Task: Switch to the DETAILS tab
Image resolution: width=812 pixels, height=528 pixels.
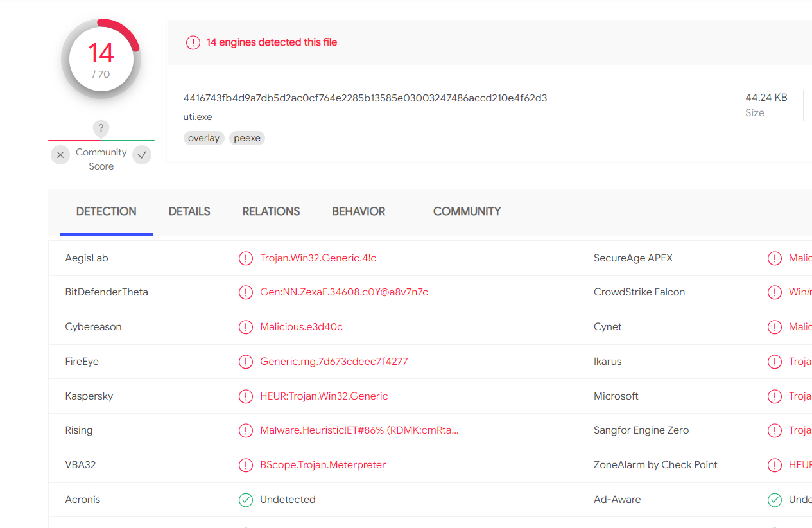Action: coord(189,211)
